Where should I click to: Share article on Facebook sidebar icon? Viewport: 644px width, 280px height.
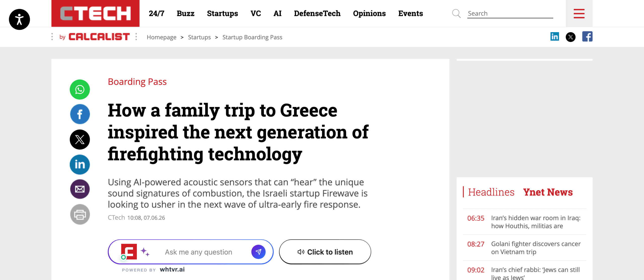(80, 114)
